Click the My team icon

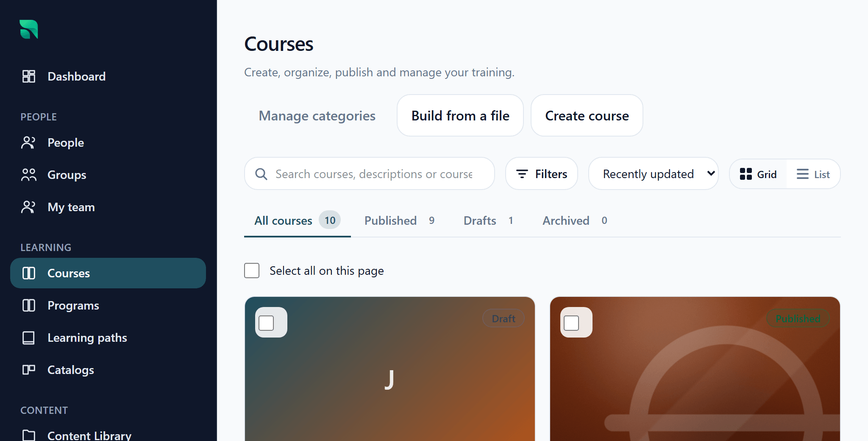click(x=29, y=207)
